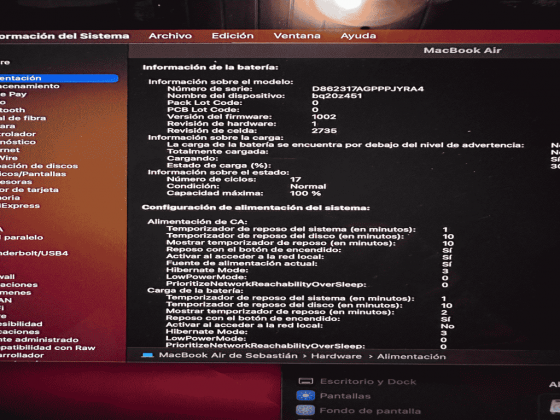Select the Grabación de discos sidebar row
This screenshot has width=560, height=420.
pyautogui.click(x=39, y=166)
